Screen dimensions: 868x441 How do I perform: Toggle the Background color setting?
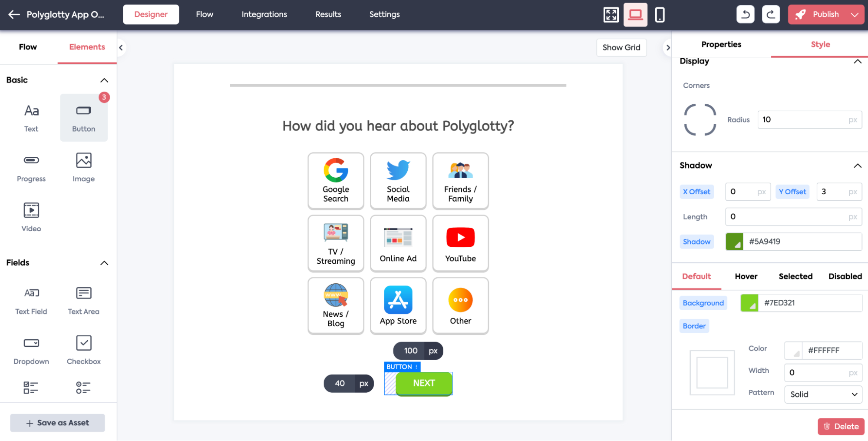[703, 303]
